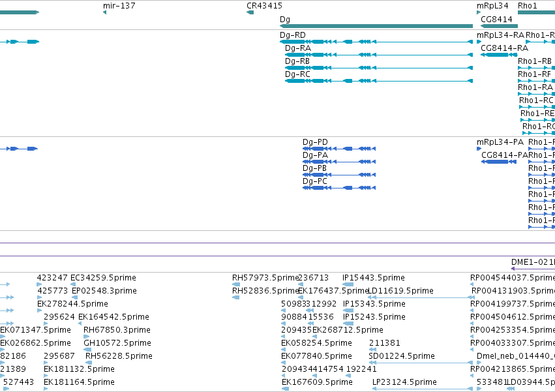The width and height of the screenshot is (555, 392).
Task: Click the Dg-PC protein label
Action: point(314,181)
